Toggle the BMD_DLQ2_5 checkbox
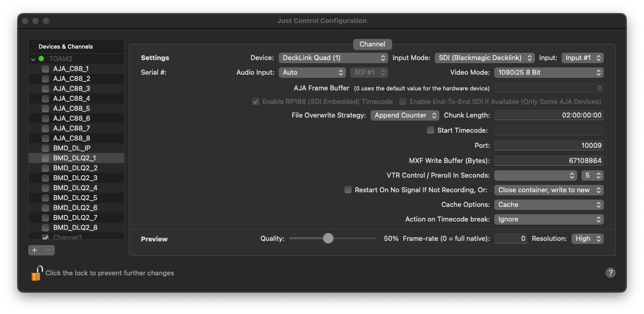 click(x=45, y=198)
